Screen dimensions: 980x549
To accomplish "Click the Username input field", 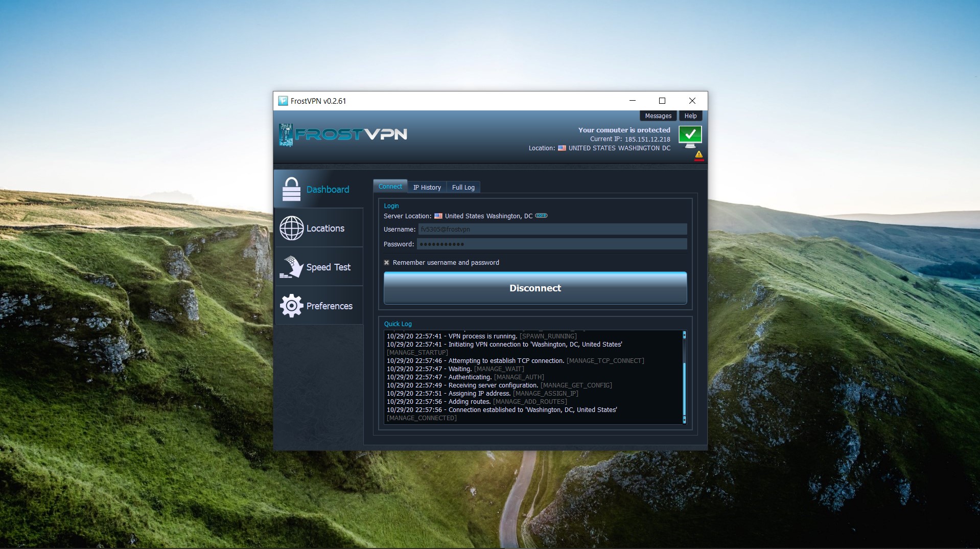I will pos(553,230).
